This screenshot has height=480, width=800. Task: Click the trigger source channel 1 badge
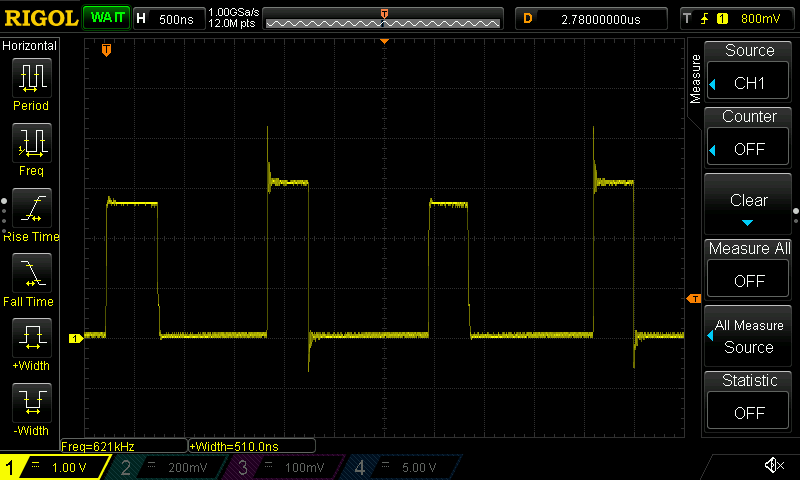pos(722,19)
